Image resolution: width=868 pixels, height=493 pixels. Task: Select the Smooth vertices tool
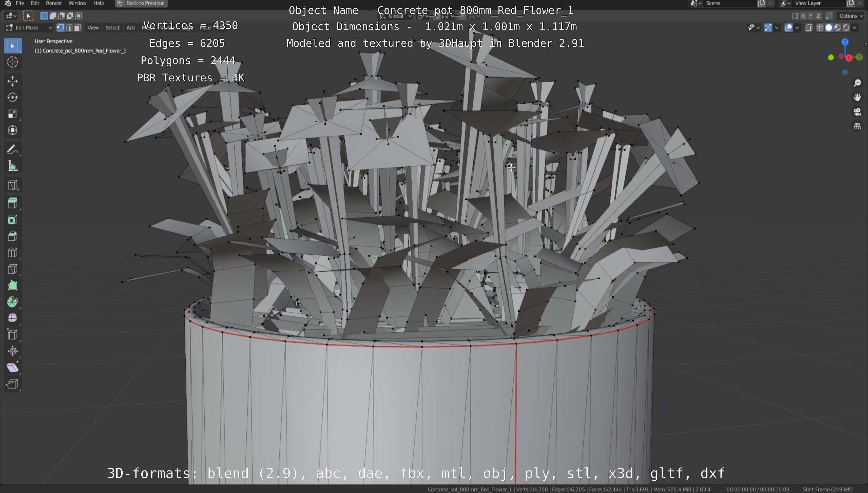pyautogui.click(x=13, y=318)
